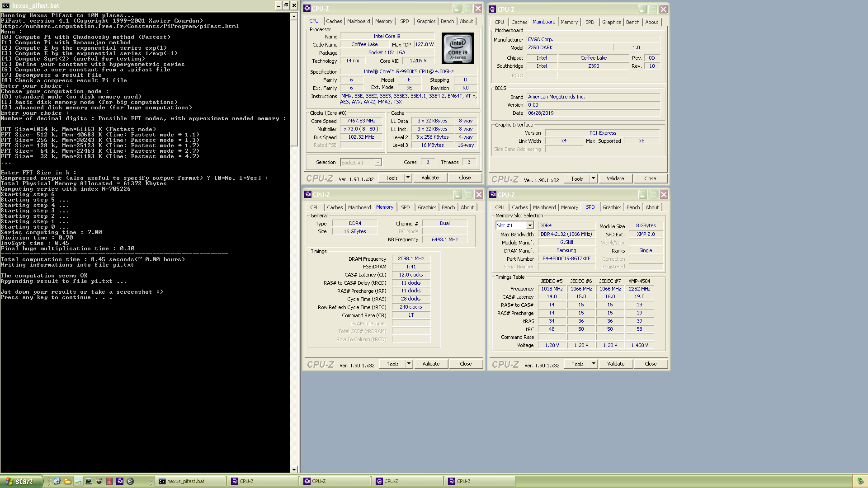Click the Safely Remove Hardware tray icon

click(x=860, y=481)
